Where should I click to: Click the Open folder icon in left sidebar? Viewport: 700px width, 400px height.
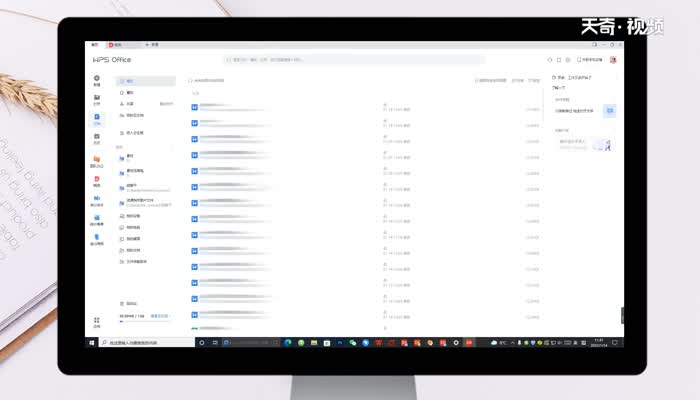97,98
